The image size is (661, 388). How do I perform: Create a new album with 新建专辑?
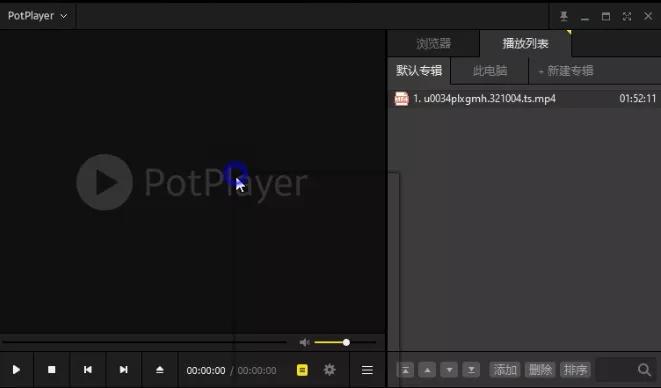pos(566,70)
